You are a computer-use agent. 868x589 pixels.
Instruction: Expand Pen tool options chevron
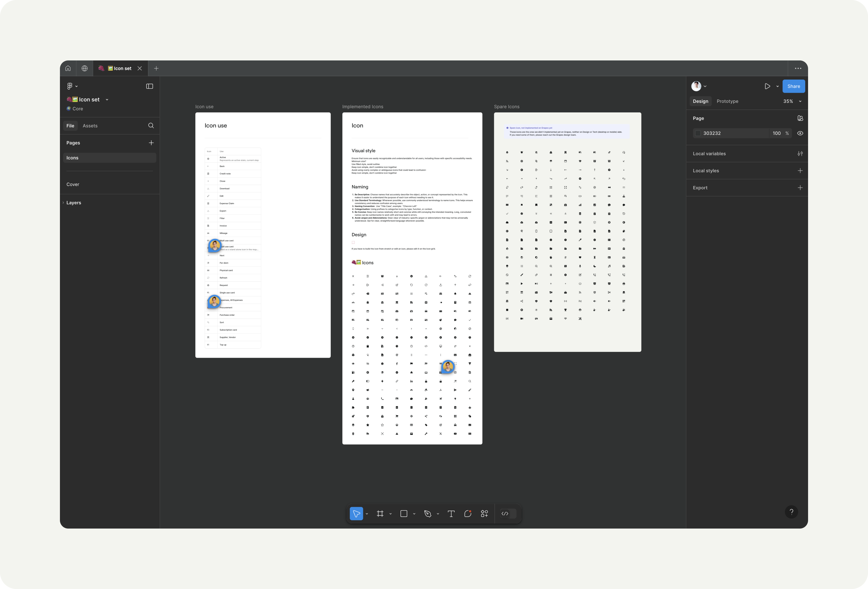tap(438, 514)
